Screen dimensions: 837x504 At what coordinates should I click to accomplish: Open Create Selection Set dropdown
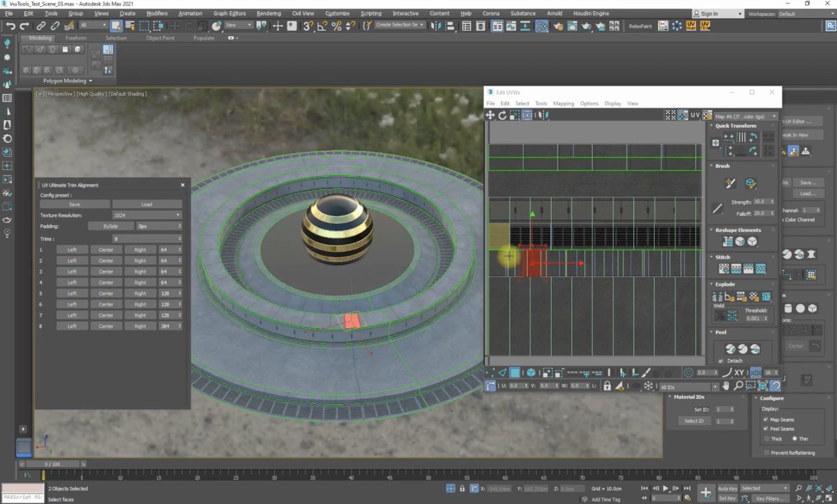[x=401, y=25]
